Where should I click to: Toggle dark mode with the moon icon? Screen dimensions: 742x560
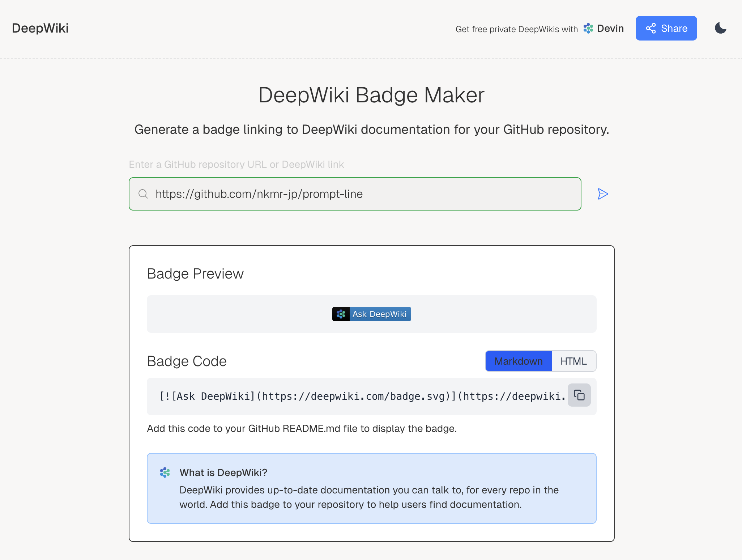[x=720, y=28]
